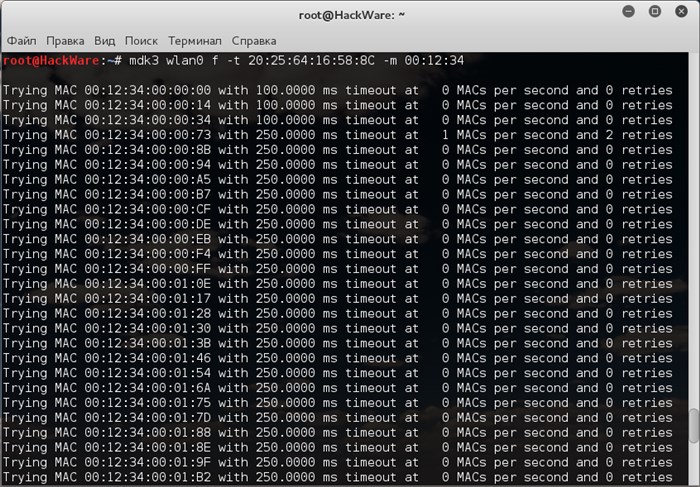The height and width of the screenshot is (487, 700).
Task: Click MAC 00:12:34:00:00:00 in output
Action: pos(148,90)
